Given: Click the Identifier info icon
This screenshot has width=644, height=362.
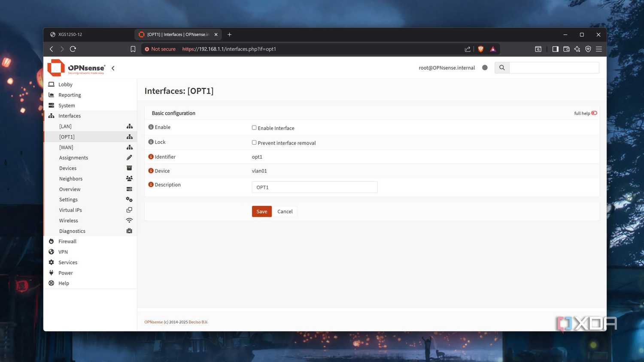Looking at the screenshot, I should click(x=151, y=157).
